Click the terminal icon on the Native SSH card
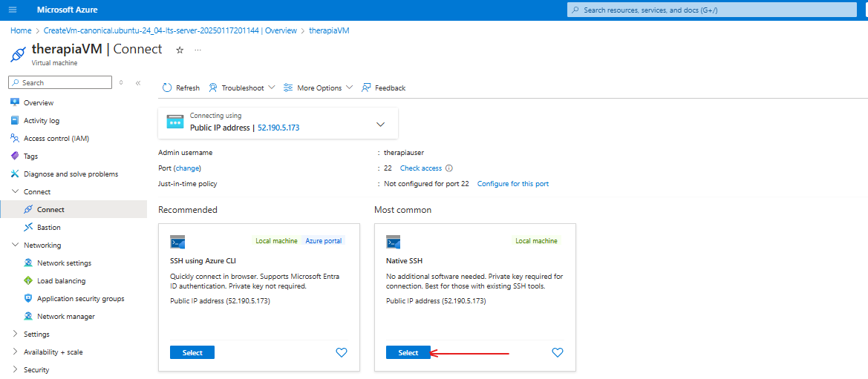868x379 pixels. click(x=393, y=242)
